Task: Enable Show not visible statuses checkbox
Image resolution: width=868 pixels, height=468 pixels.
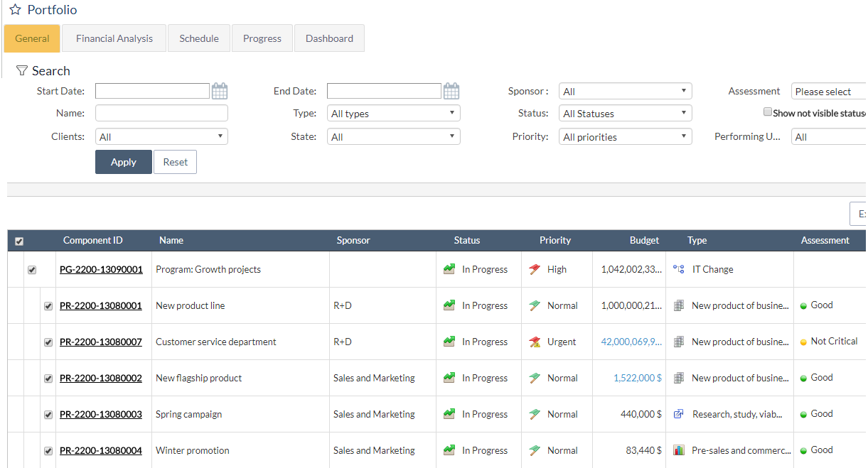Action: [x=768, y=112]
